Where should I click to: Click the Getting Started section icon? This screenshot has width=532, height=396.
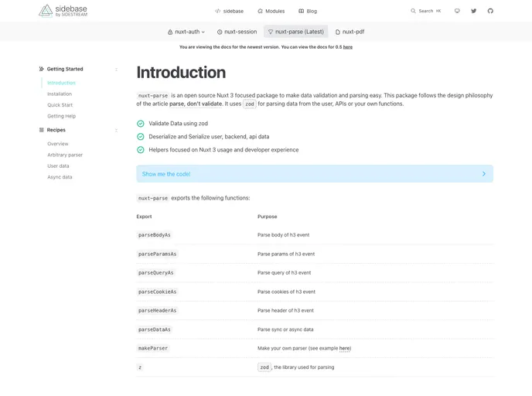click(42, 69)
